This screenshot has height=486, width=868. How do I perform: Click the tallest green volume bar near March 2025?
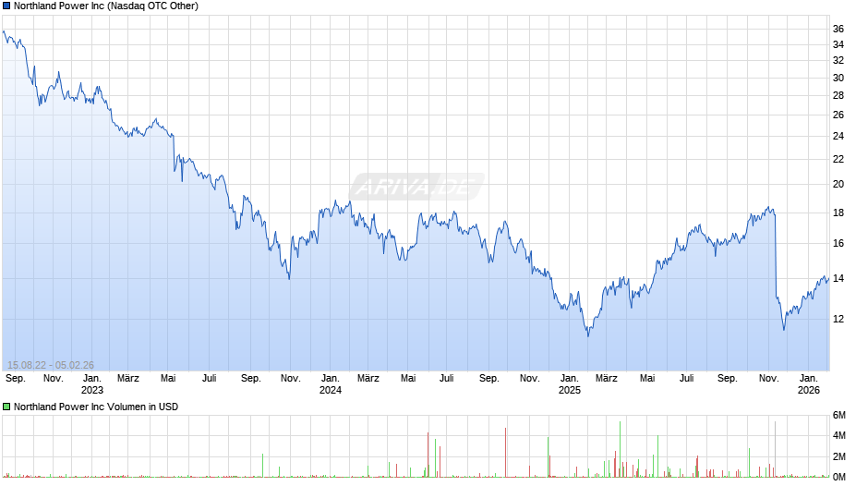click(x=620, y=449)
